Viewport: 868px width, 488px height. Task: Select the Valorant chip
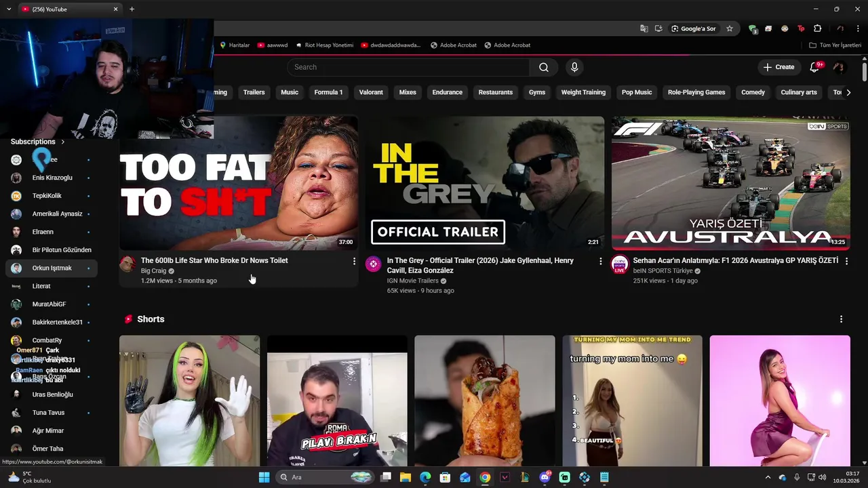point(371,92)
